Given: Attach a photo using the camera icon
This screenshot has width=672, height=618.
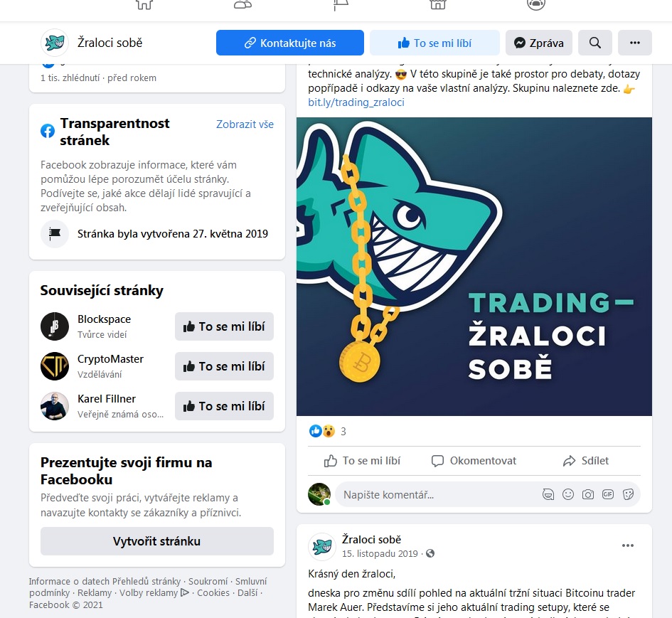Looking at the screenshot, I should [x=588, y=494].
